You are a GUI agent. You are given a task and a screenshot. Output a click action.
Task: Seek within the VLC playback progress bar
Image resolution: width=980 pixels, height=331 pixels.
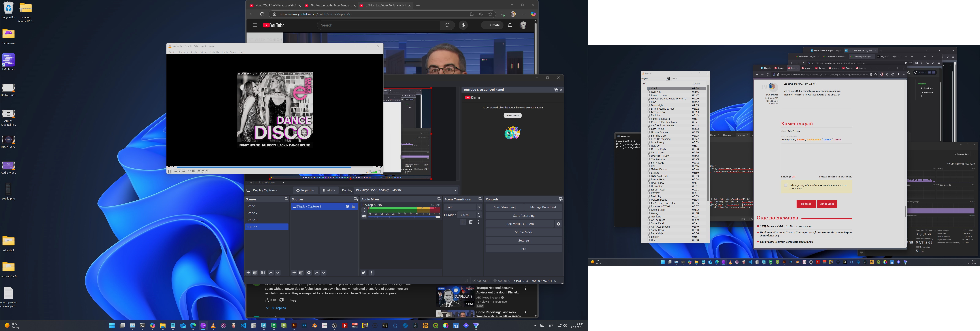[275, 167]
